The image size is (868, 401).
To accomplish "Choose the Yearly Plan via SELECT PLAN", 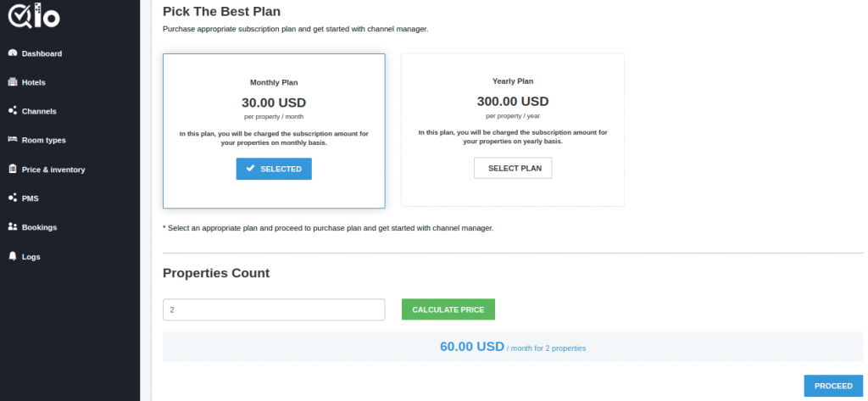I will point(513,168).
